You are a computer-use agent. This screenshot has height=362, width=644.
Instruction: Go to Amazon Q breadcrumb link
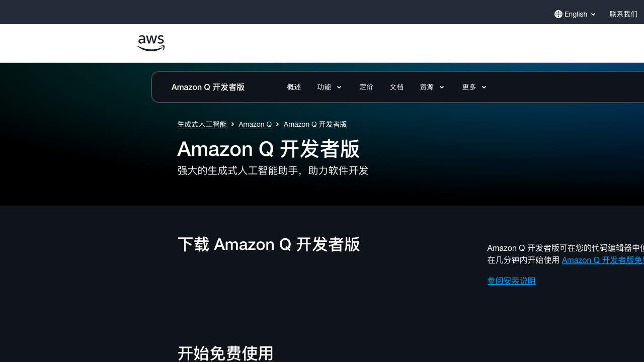coord(255,124)
